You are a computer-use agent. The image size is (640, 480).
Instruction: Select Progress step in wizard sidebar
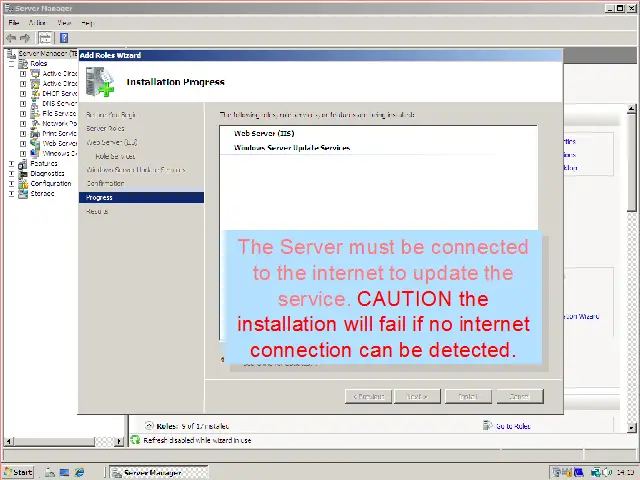pos(141,198)
